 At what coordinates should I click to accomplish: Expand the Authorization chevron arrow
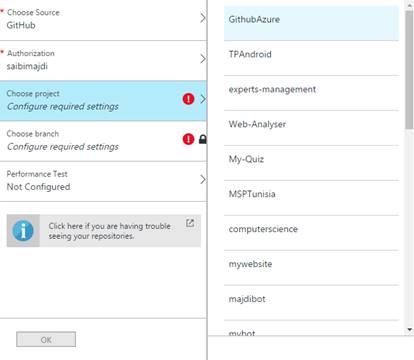tap(202, 59)
